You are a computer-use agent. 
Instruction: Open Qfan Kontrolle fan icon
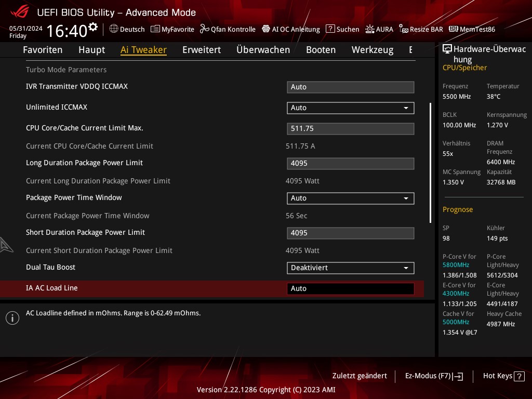[204, 29]
